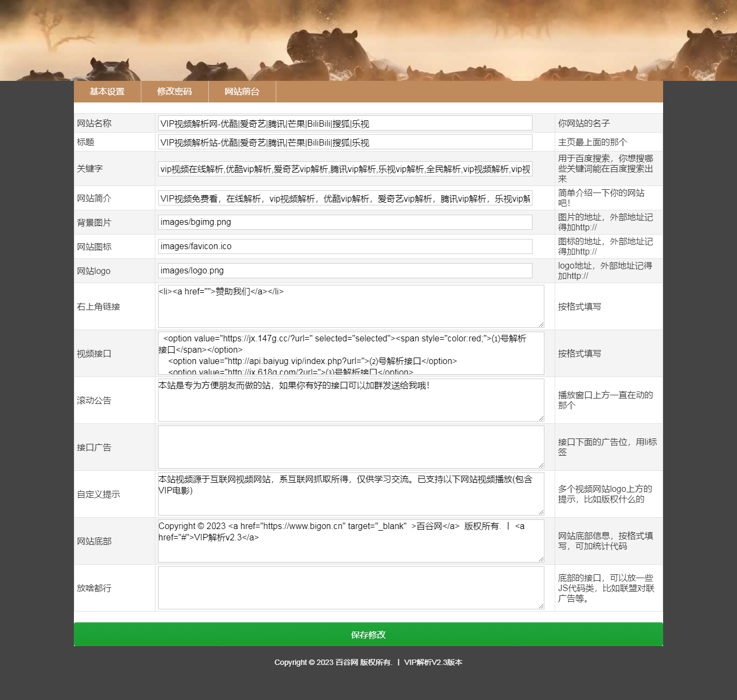Click the 网站名称 input field
Viewport: 737px width, 700px height.
click(345, 123)
